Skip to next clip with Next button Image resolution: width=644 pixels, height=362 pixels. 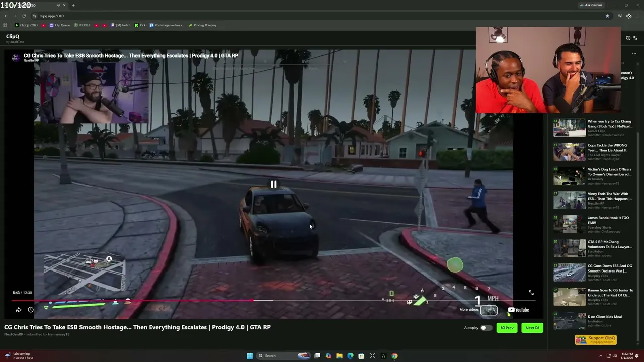(532, 328)
